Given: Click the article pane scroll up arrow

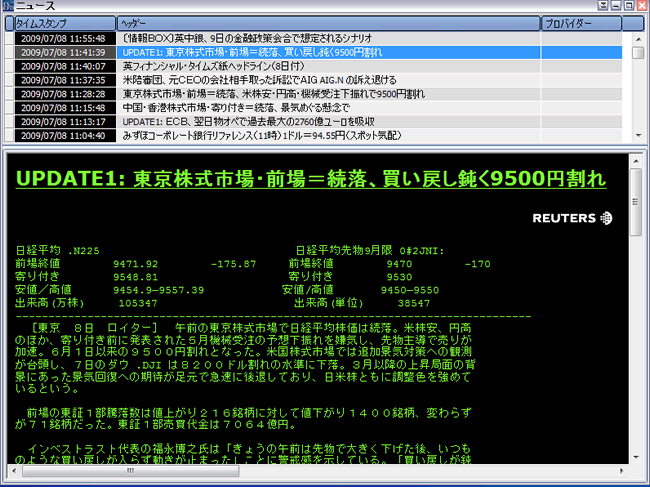Looking at the screenshot, I should (x=635, y=161).
